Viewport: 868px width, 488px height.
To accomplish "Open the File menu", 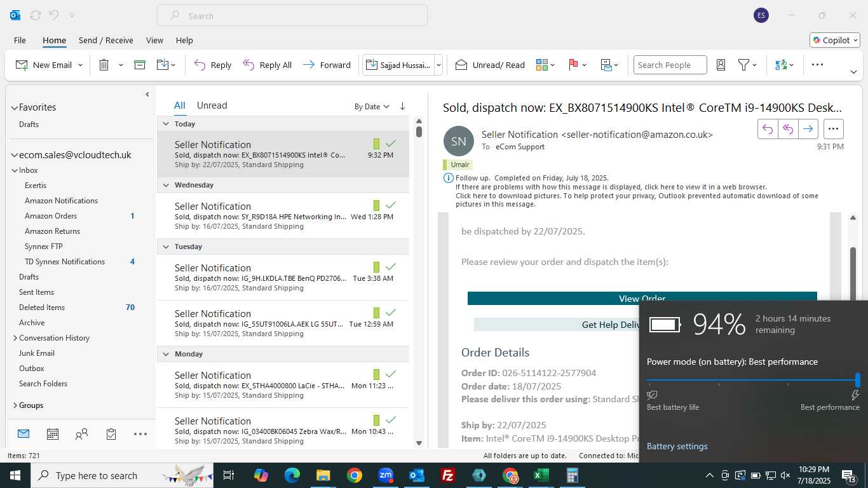I will 20,40.
